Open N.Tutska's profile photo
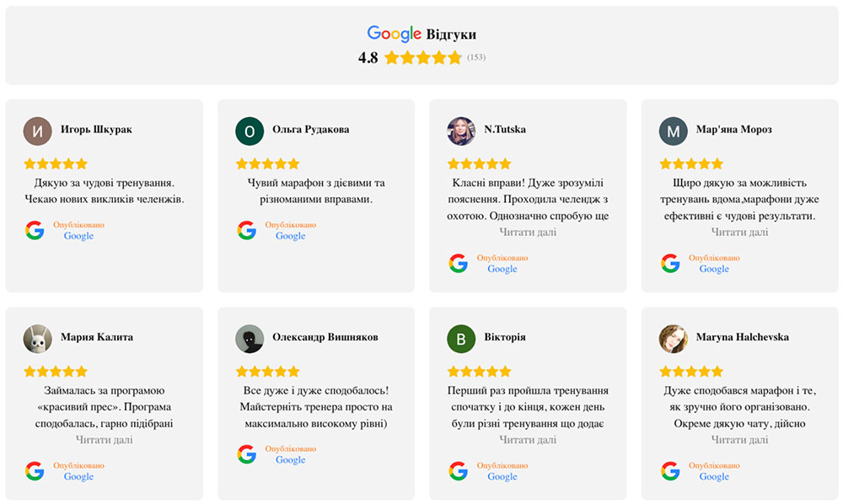Screen dimensions: 843x504 tap(461, 131)
